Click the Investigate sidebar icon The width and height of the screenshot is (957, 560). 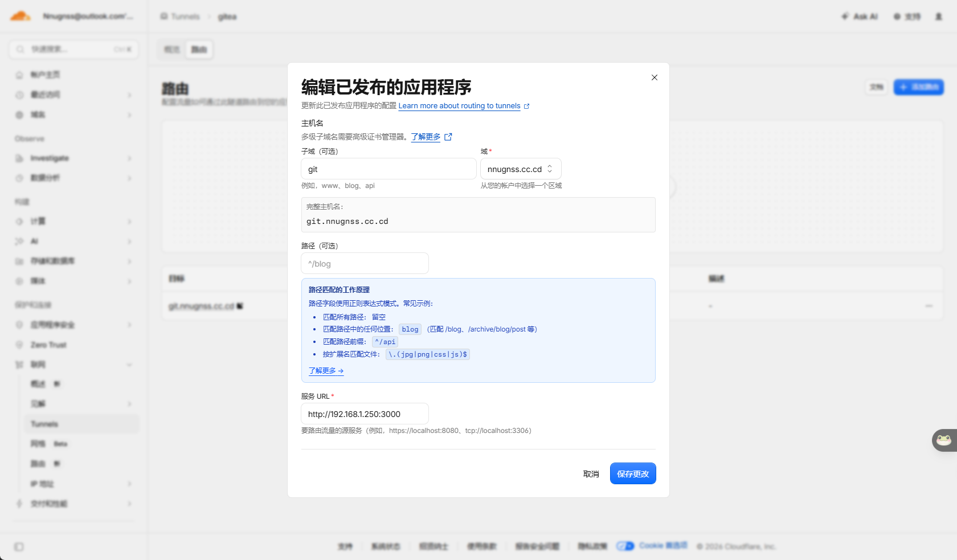tap(19, 158)
